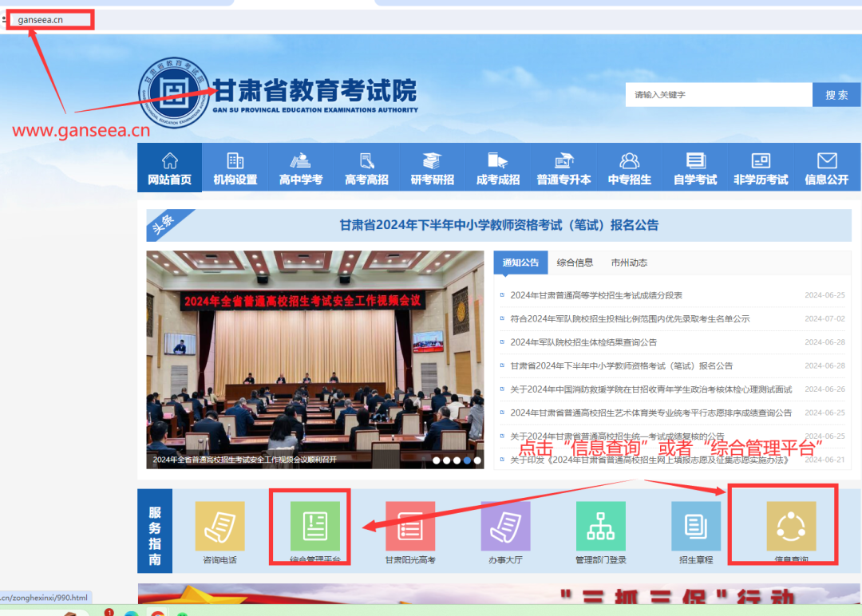Switch to the 市州动态 tab
This screenshot has height=616, width=862.
click(631, 262)
